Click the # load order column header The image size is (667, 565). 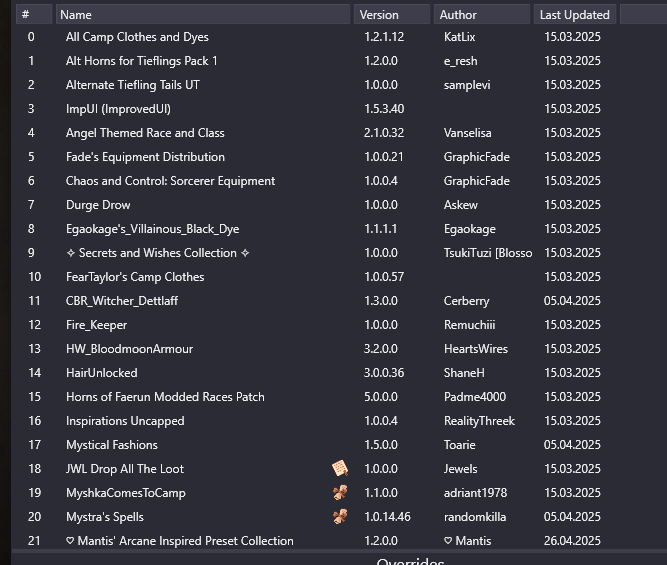click(x=34, y=14)
